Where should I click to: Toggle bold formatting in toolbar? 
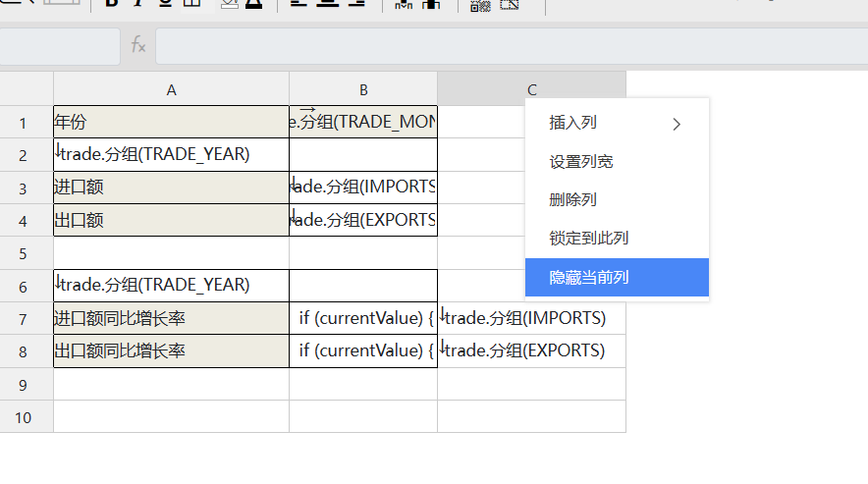pyautogui.click(x=111, y=3)
